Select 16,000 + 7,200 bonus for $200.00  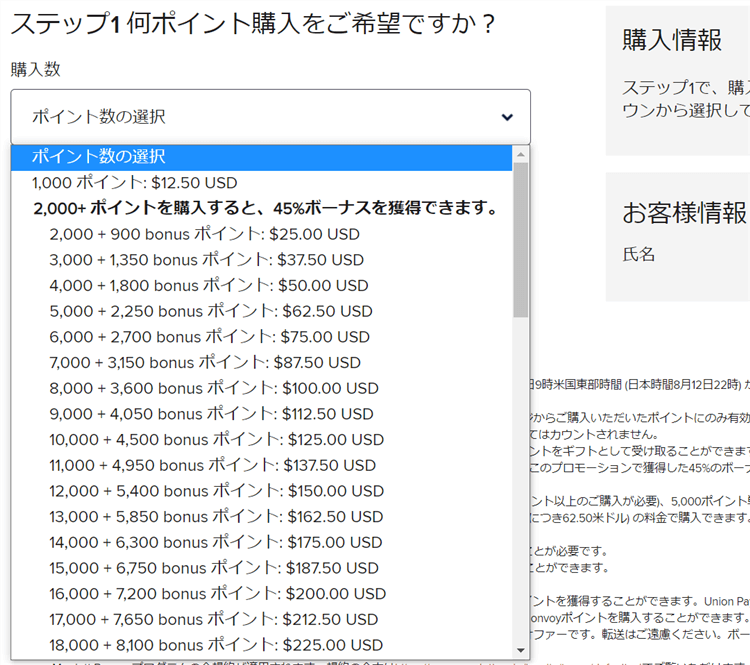[x=216, y=593]
